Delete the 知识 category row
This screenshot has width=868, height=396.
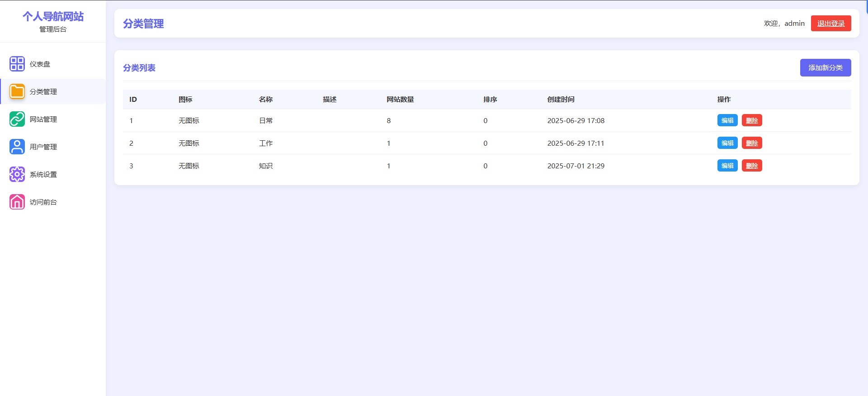(x=752, y=166)
